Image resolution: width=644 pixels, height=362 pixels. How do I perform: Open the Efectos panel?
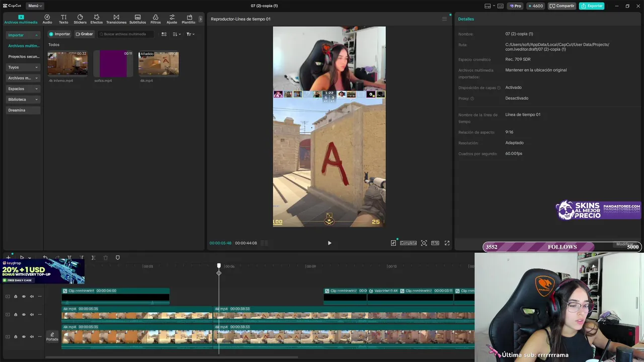click(97, 19)
